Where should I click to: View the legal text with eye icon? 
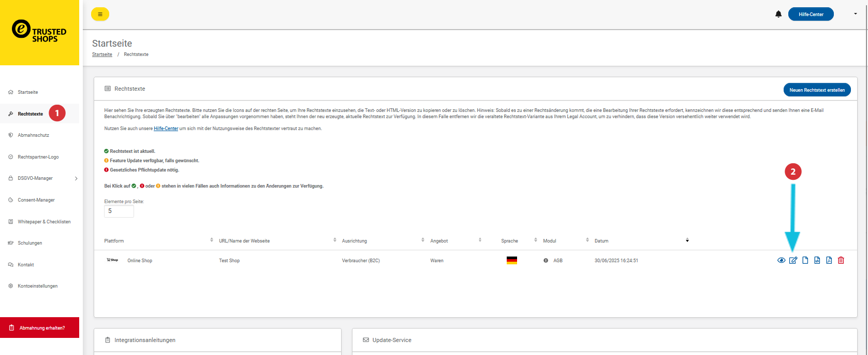781,260
